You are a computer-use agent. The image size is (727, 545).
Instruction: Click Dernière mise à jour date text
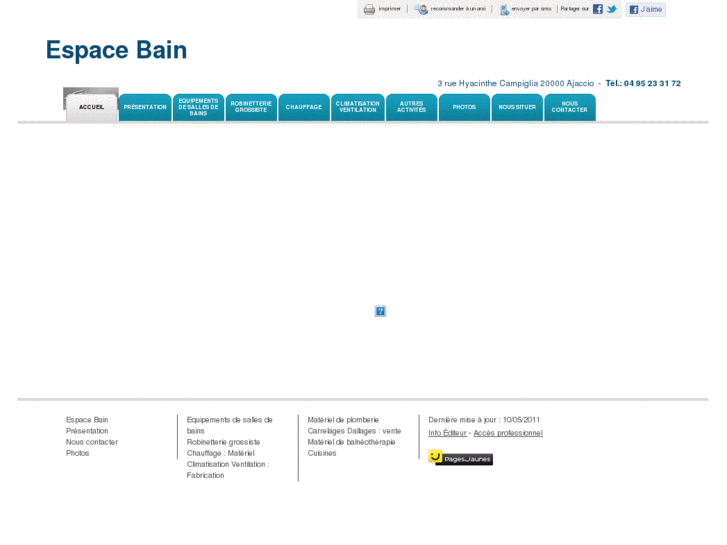[484, 420]
